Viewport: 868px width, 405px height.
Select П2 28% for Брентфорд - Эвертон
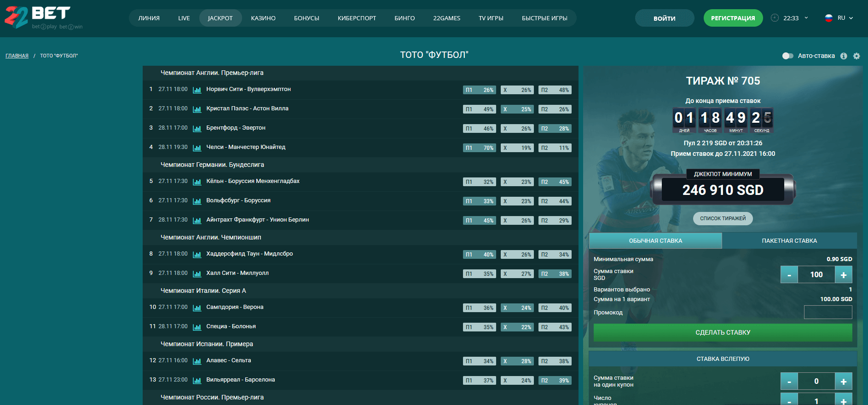[x=555, y=129]
